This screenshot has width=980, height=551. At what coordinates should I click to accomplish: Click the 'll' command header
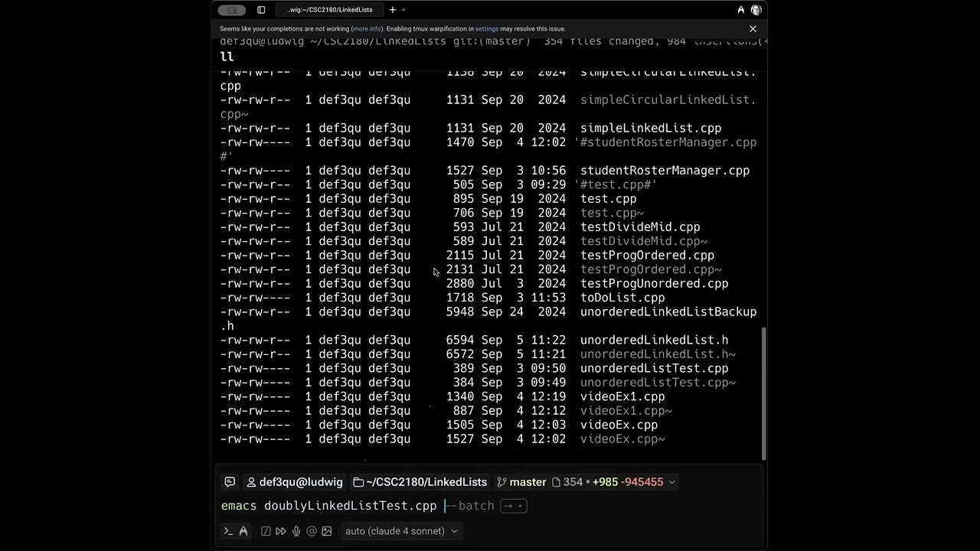coord(227,57)
